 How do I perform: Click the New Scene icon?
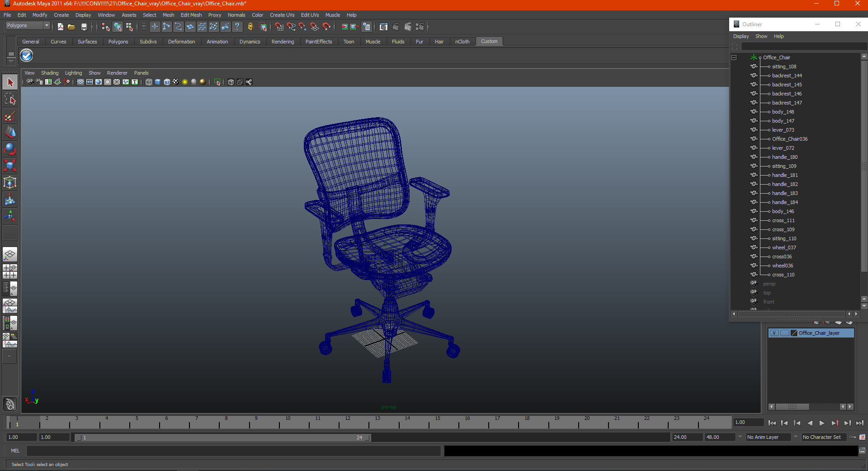(60, 27)
